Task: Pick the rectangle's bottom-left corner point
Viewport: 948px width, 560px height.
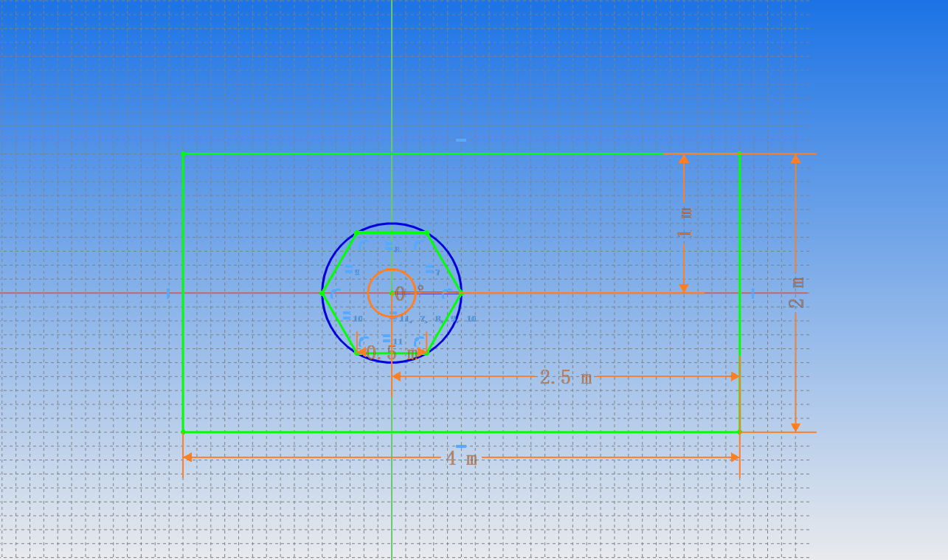Action: click(x=183, y=432)
